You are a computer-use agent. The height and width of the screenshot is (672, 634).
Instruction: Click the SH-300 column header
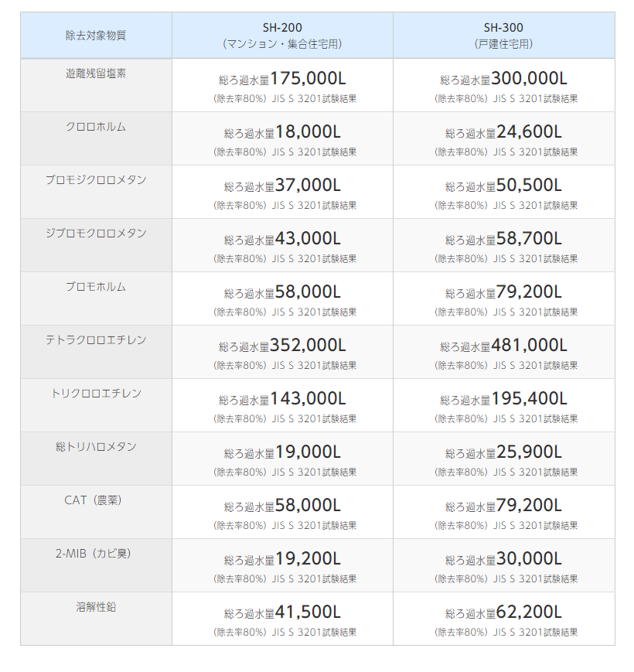point(503,29)
